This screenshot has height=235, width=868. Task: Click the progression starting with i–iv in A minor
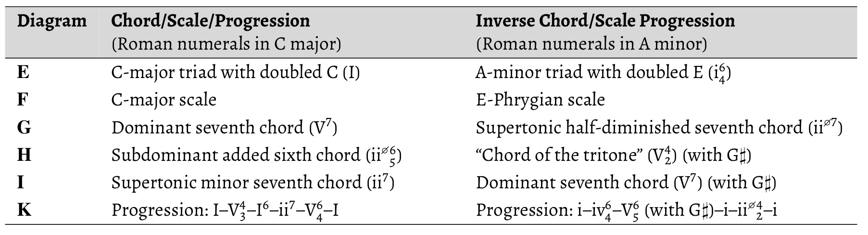[x=627, y=210]
